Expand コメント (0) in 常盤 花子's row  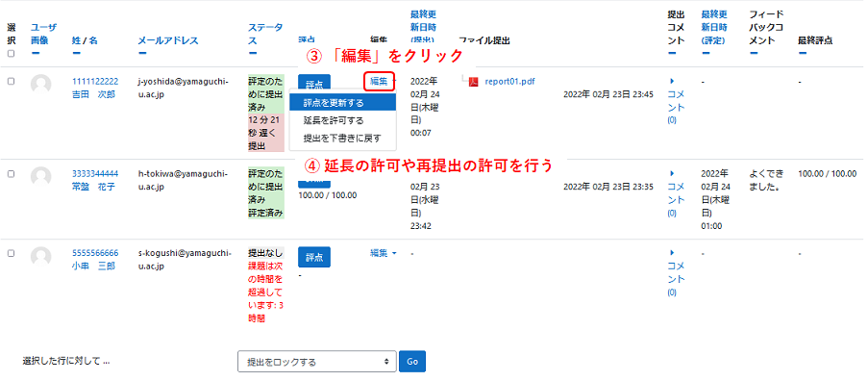point(677,193)
